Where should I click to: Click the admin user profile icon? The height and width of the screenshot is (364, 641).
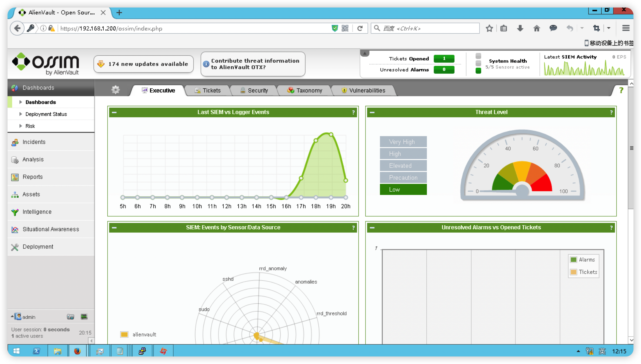tap(18, 317)
